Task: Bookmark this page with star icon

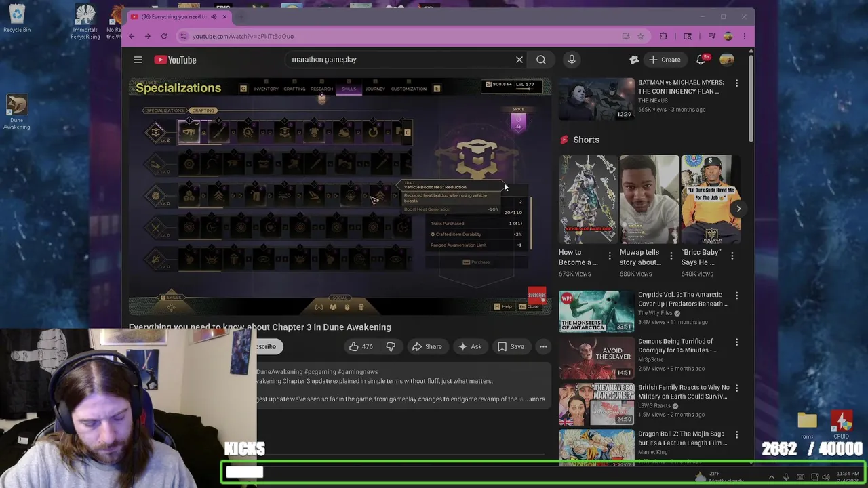Action: 642,36
